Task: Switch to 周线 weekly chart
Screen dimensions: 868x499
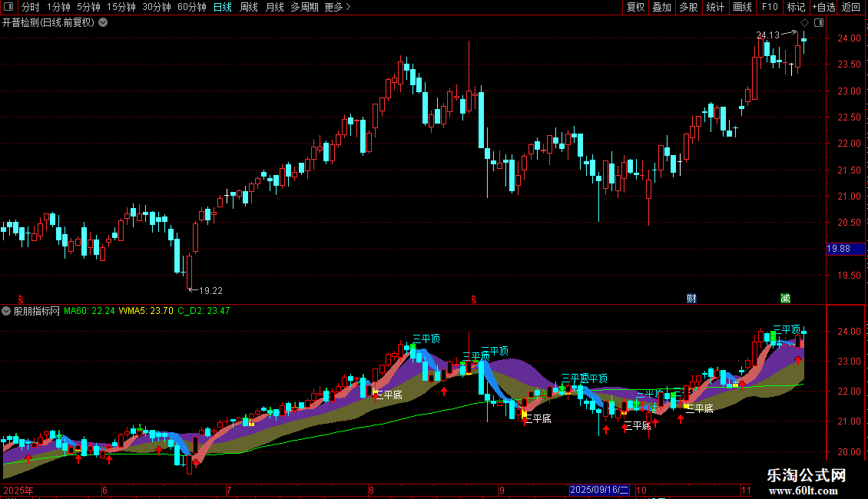Action: coord(249,7)
